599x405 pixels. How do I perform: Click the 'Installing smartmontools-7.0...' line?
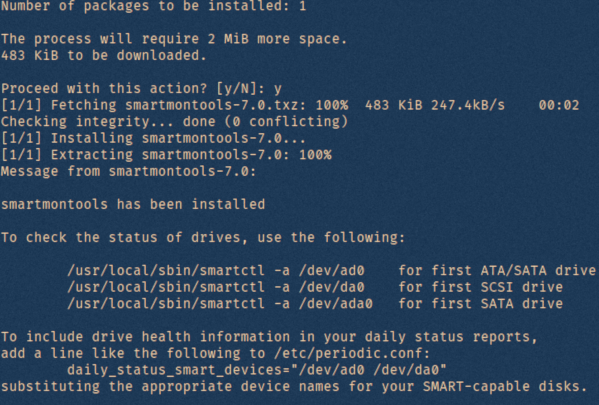coord(153,138)
